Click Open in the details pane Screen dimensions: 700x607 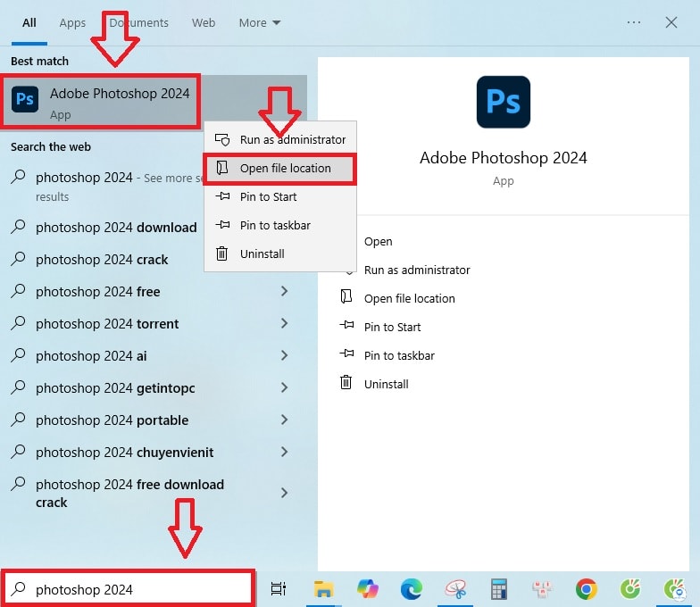[x=379, y=241]
